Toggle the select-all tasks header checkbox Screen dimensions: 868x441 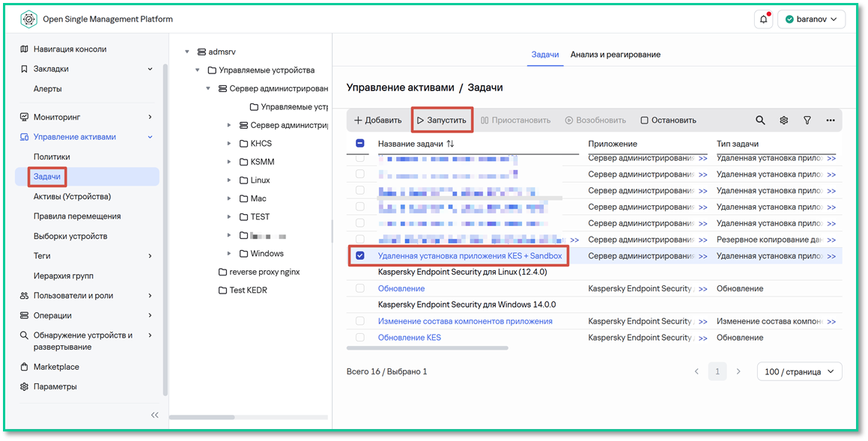pyautogui.click(x=359, y=143)
